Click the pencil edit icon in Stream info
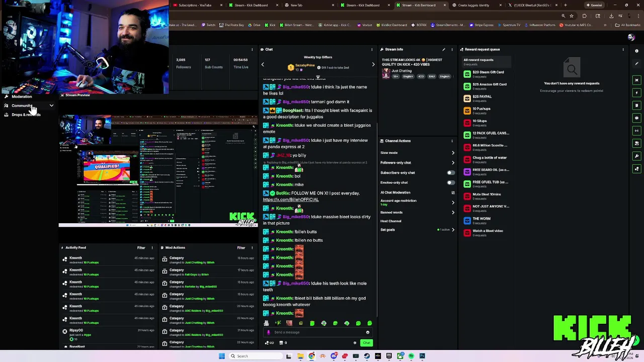Image resolution: width=644 pixels, height=362 pixels. (x=443, y=49)
